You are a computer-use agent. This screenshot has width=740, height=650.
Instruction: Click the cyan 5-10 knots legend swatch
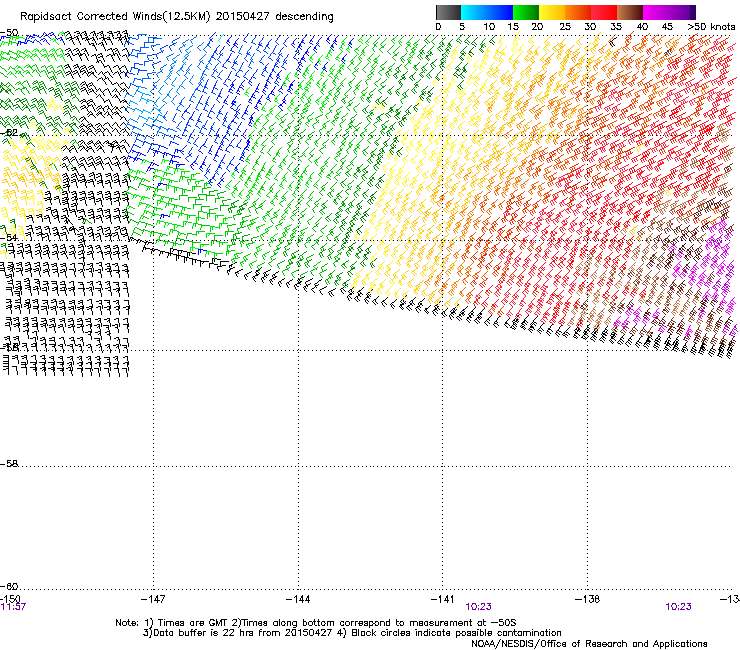click(x=474, y=12)
